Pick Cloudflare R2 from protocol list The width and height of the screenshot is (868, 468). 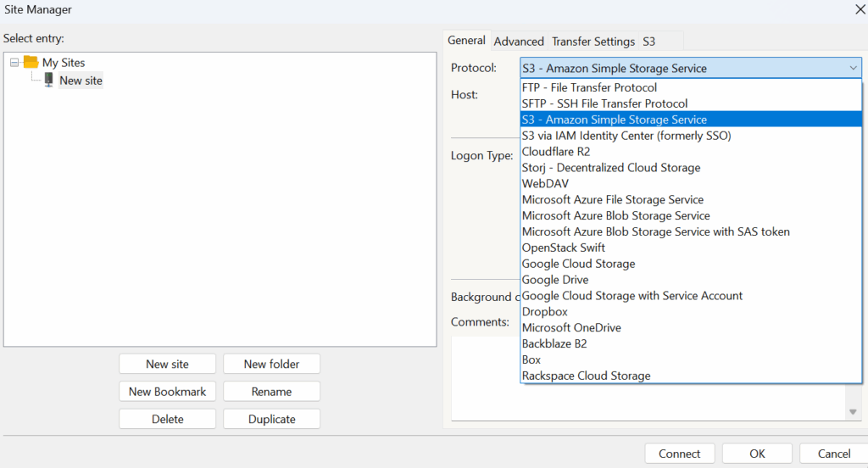pyautogui.click(x=556, y=152)
